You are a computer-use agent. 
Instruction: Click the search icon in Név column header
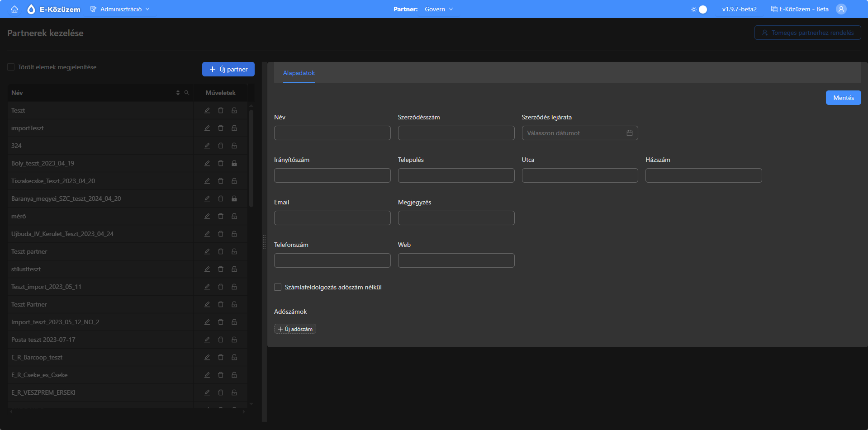point(187,93)
